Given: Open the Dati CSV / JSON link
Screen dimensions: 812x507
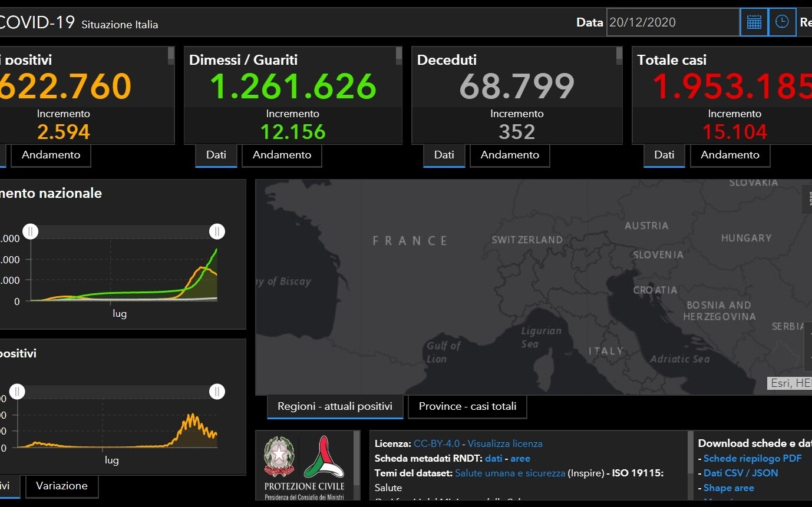Looking at the screenshot, I should (x=741, y=473).
